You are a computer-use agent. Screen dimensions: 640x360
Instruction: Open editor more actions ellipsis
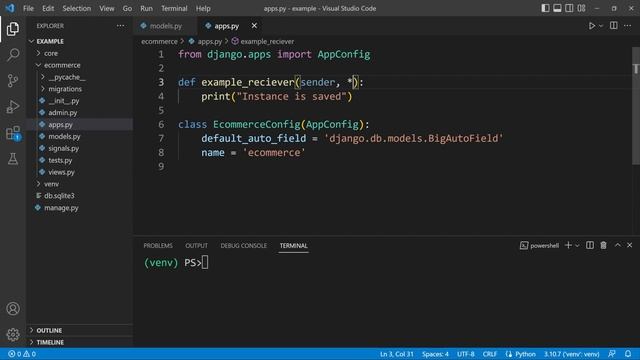(x=627, y=26)
